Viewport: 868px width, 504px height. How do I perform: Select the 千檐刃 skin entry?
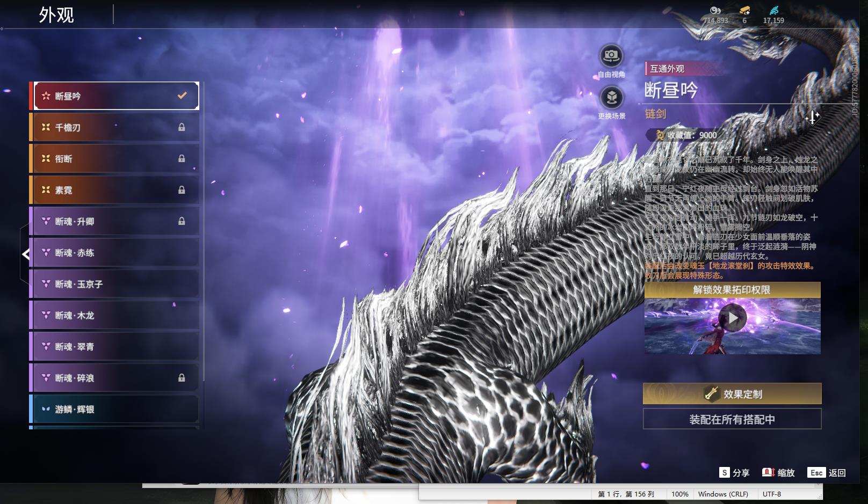(114, 127)
